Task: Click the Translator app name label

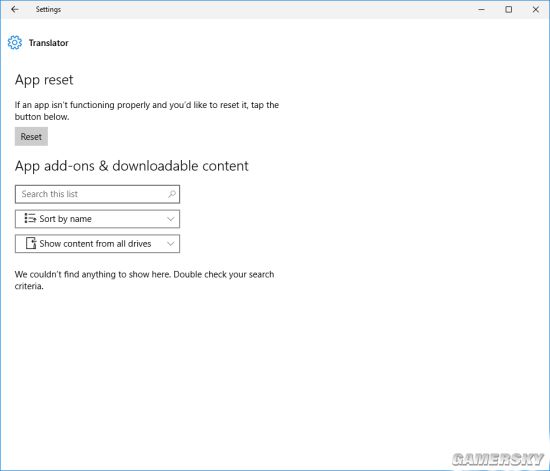Action: pyautogui.click(x=49, y=43)
